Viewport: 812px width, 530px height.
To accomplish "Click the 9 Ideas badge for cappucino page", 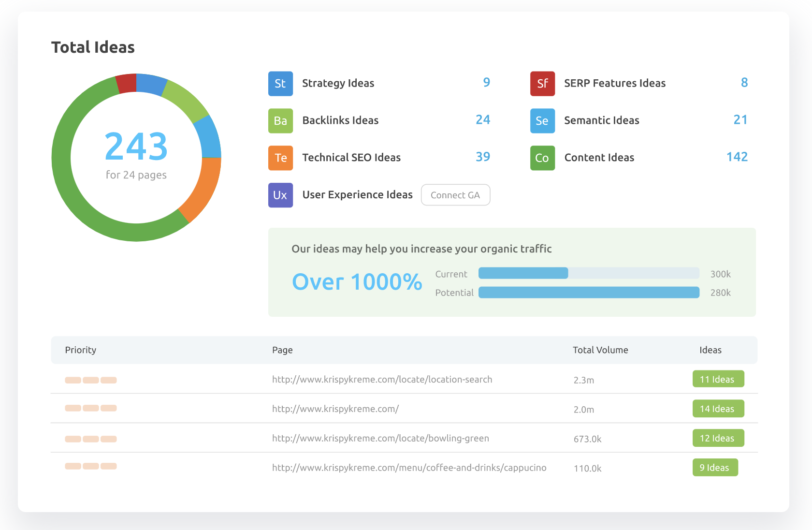I will pyautogui.click(x=715, y=467).
